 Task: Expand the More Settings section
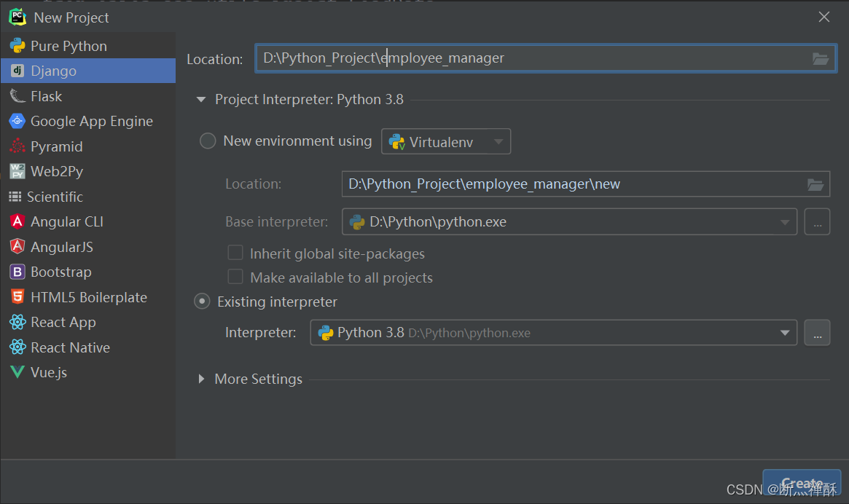click(202, 379)
